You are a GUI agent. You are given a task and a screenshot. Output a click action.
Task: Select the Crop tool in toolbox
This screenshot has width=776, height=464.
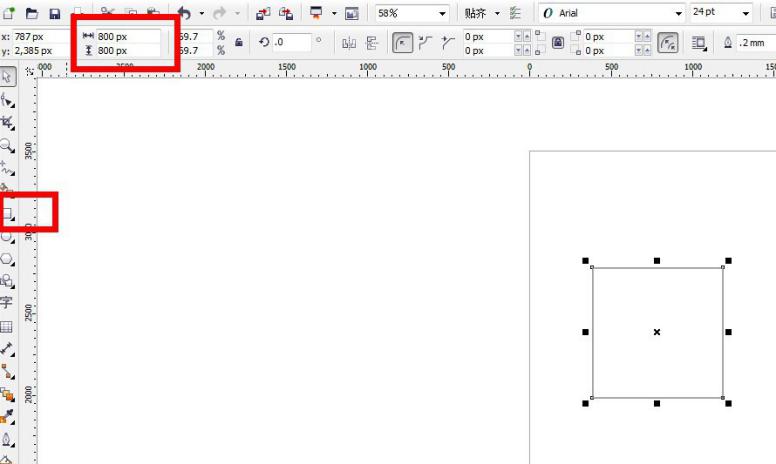[x=7, y=122]
